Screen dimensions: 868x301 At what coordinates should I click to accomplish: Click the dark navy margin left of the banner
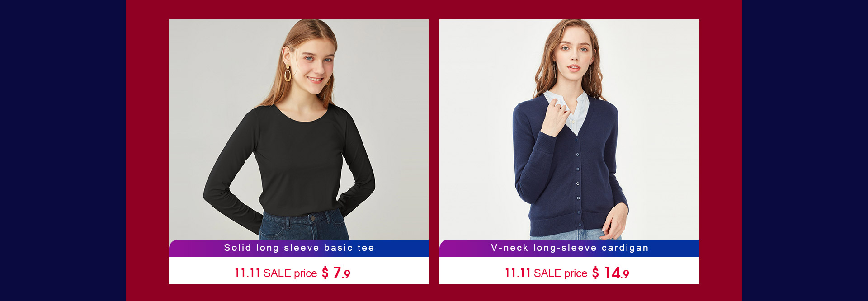click(63, 150)
